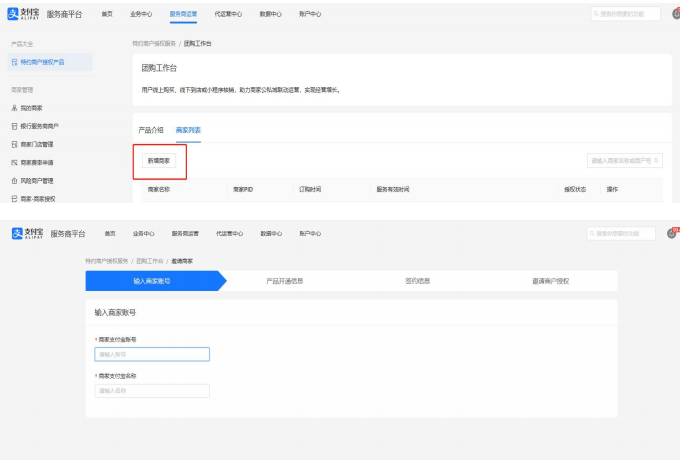Image resolution: width=680 pixels, height=462 pixels.
Task: Click the top header function search box
Action: pyautogui.click(x=625, y=14)
